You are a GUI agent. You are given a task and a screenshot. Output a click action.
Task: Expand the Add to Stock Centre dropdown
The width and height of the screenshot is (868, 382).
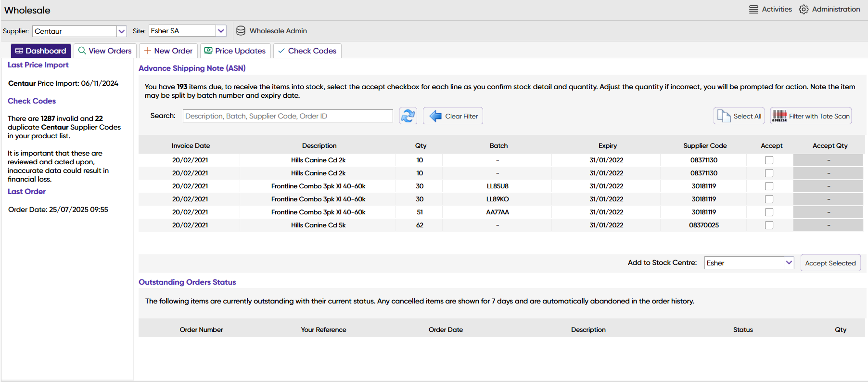coord(789,263)
